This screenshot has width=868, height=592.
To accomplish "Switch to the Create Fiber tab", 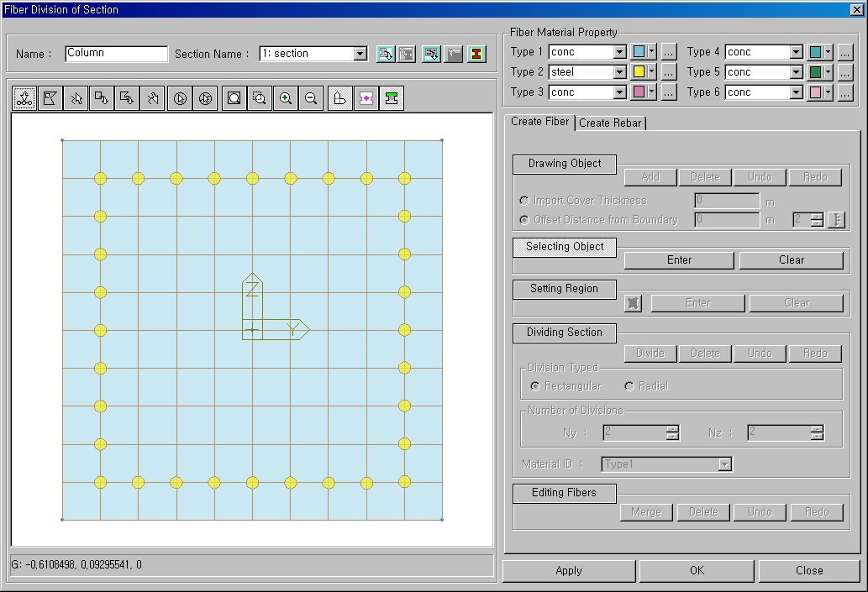I will tap(540, 123).
